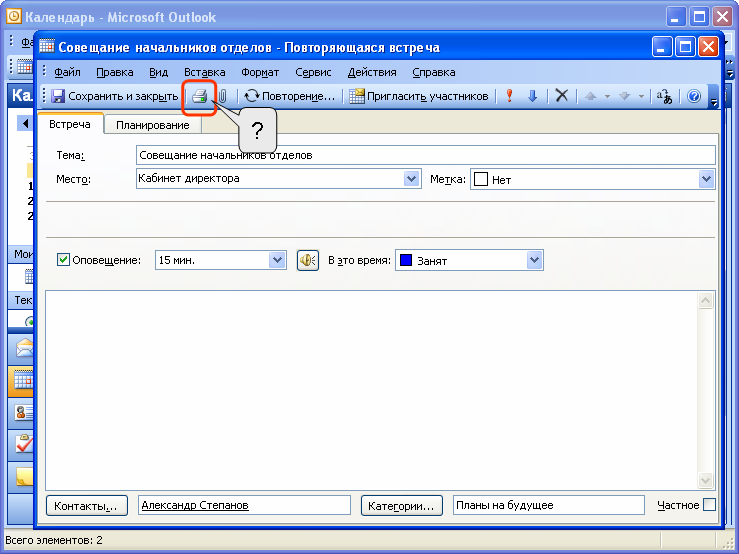Screen dimensions: 739x554
Task: Expand Previous Item arrow dropdown
Action: (x=607, y=97)
